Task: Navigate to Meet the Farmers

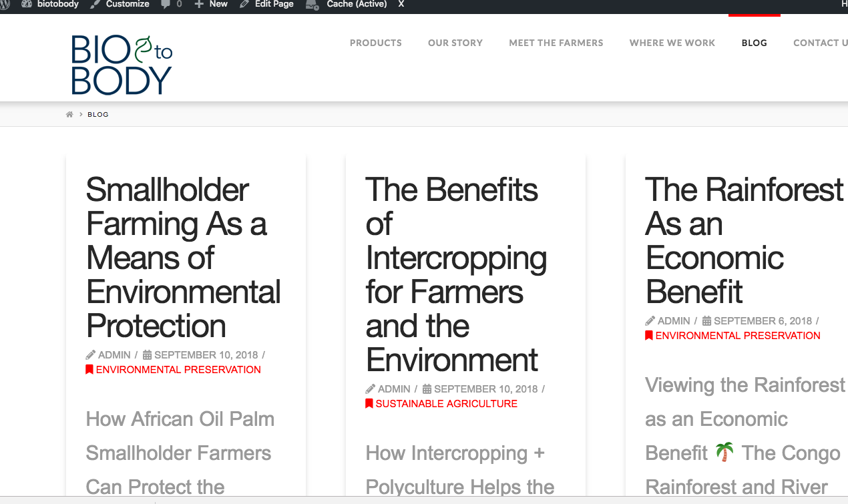Action: [556, 43]
